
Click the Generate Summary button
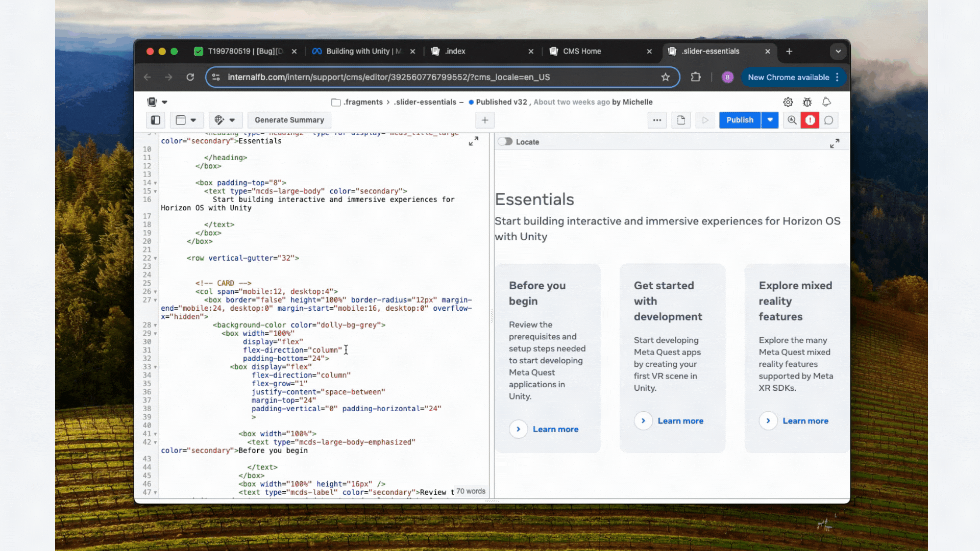[289, 120]
